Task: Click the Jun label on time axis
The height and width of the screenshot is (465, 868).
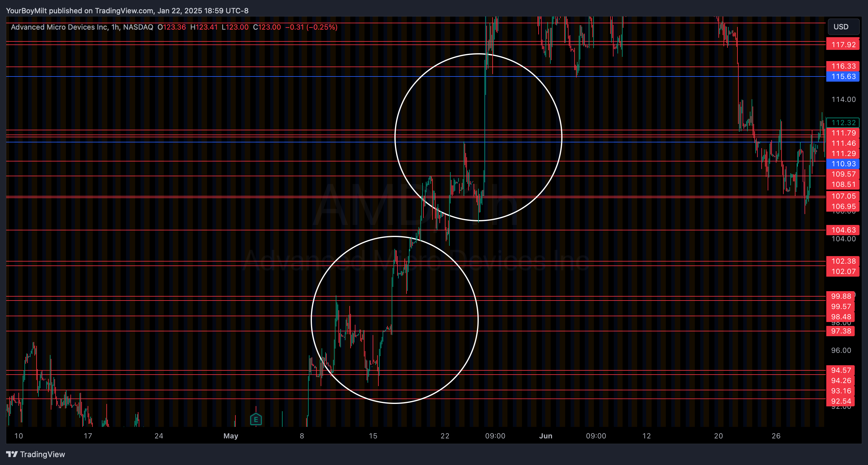Action: pyautogui.click(x=546, y=436)
